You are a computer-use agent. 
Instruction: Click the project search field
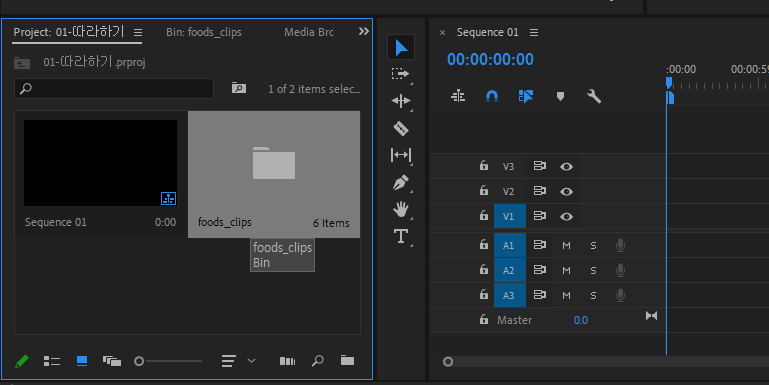tap(114, 88)
